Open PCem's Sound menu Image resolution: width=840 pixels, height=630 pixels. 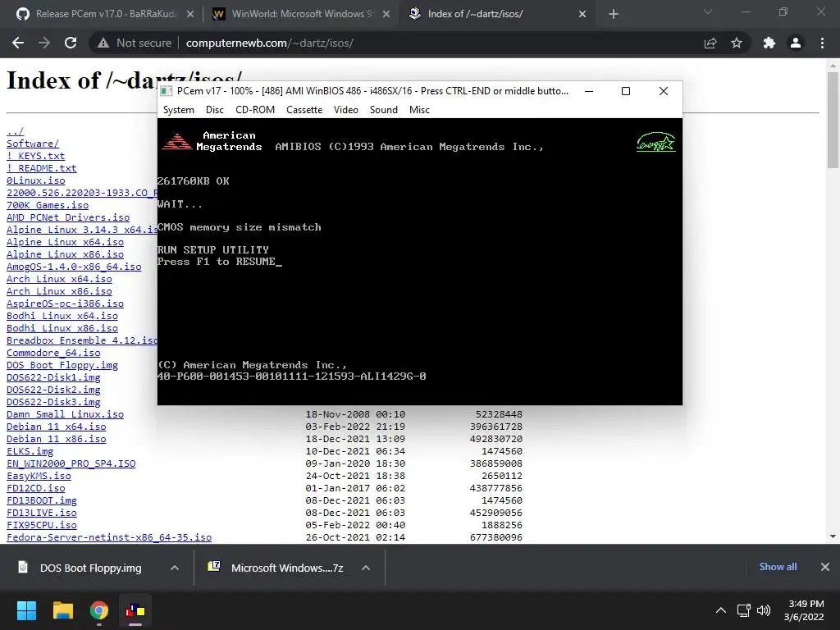point(384,110)
